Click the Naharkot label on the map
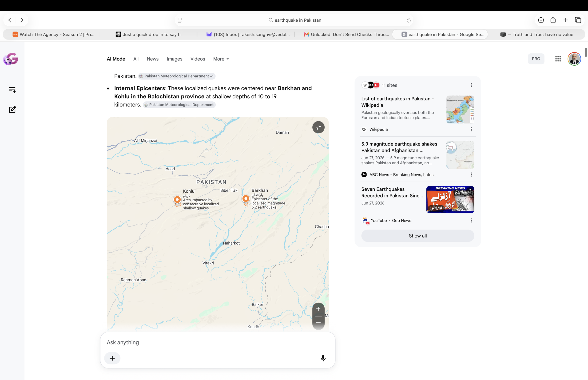588x380 pixels. (x=231, y=243)
